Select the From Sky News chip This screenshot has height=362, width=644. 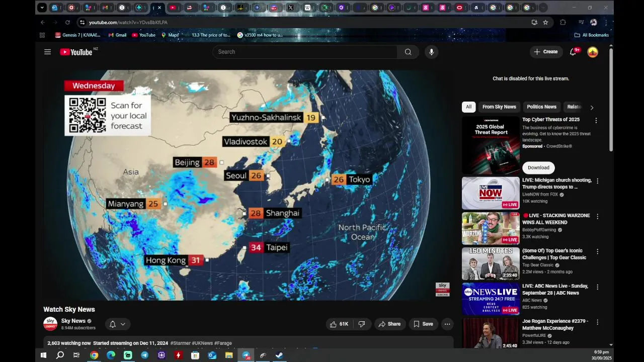pos(499,107)
